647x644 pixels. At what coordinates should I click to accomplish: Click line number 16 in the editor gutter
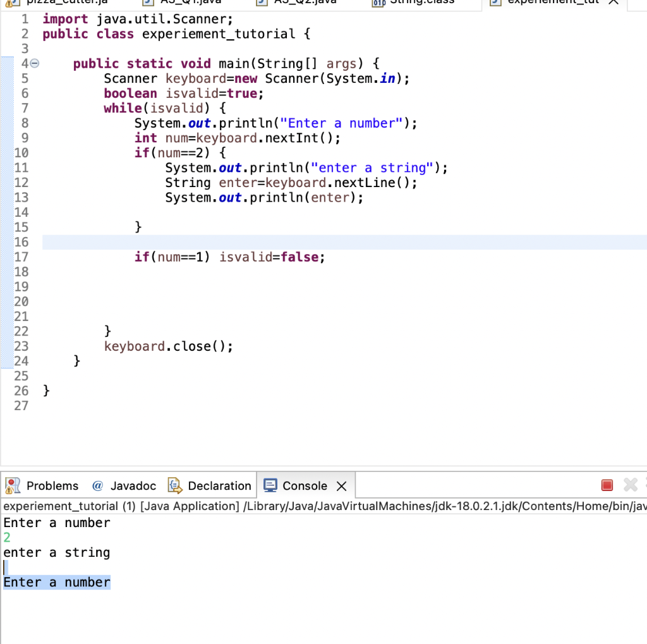pyautogui.click(x=21, y=242)
